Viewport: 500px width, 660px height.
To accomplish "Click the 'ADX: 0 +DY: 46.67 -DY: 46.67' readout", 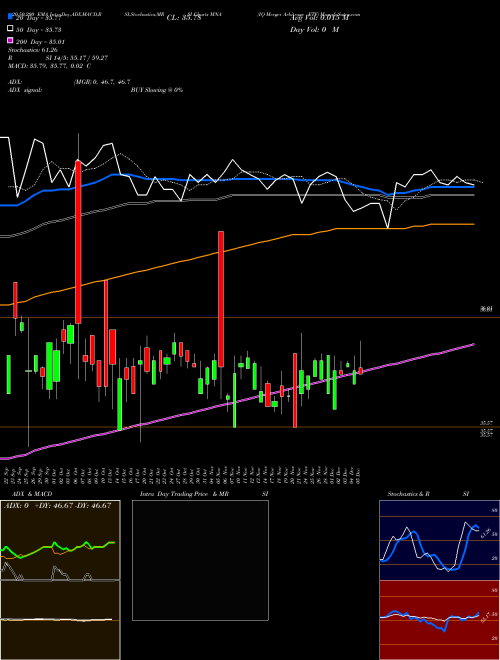I will click(x=57, y=506).
